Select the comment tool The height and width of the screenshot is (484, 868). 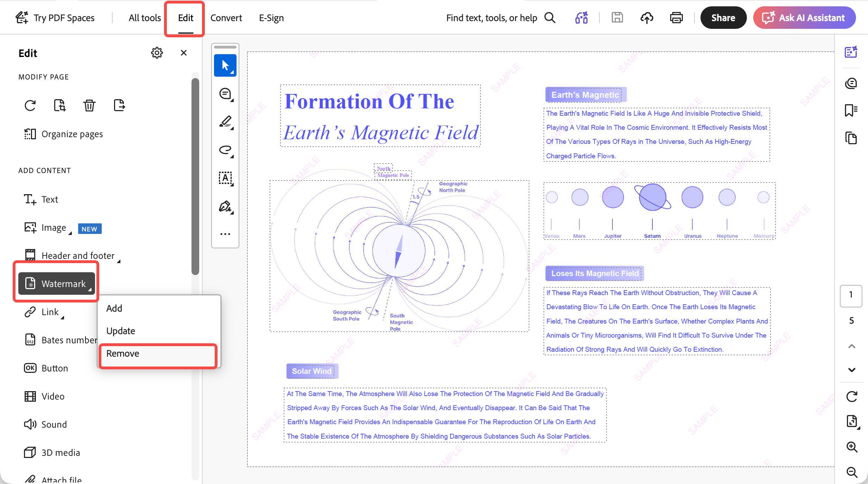point(225,94)
